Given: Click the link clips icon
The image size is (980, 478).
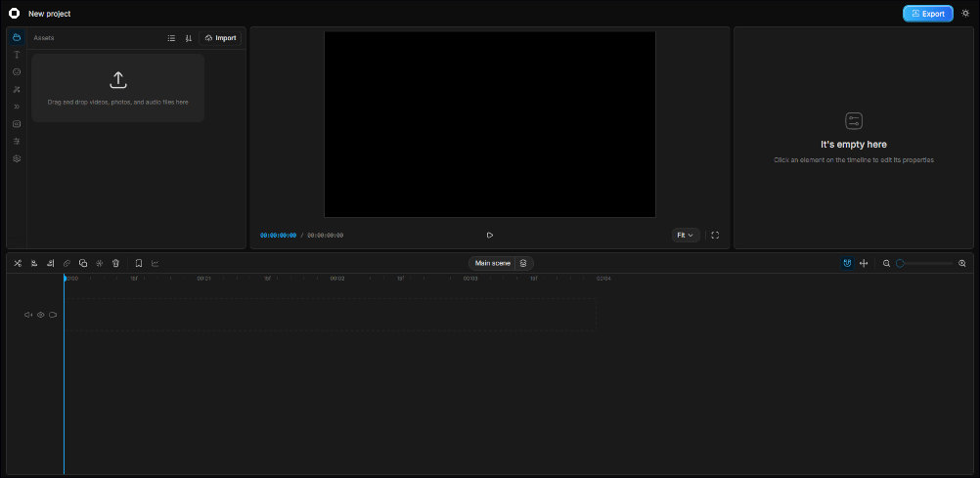Looking at the screenshot, I should [x=67, y=263].
